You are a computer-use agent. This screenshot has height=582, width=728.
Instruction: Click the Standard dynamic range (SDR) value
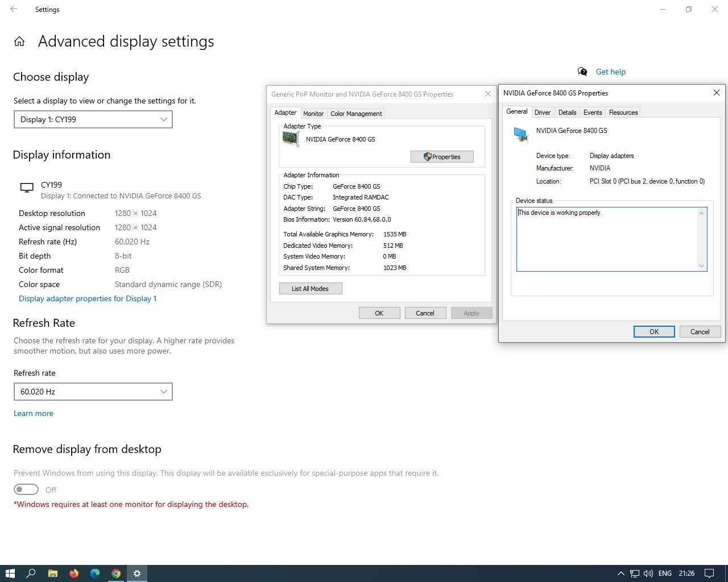coord(168,284)
